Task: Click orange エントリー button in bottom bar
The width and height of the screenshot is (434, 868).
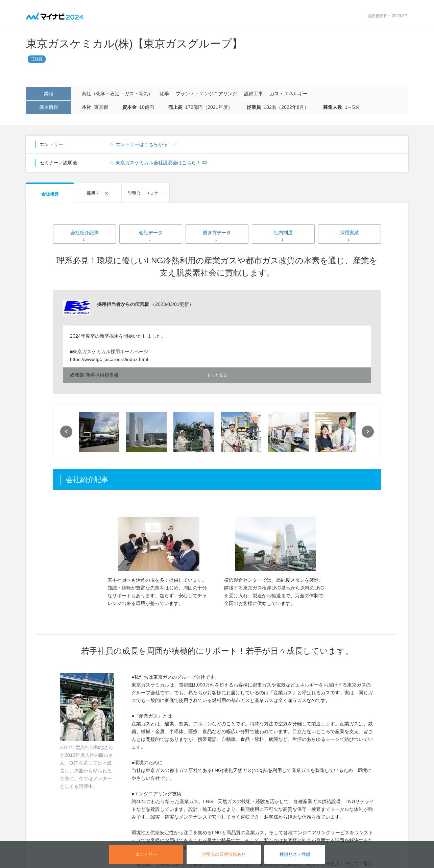Action: pos(146,854)
